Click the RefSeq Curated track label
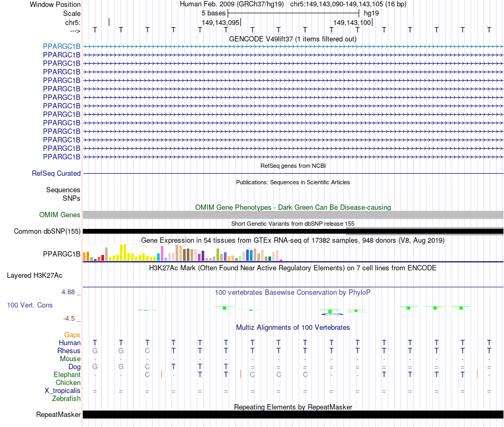The height and width of the screenshot is (427, 504). [56, 174]
